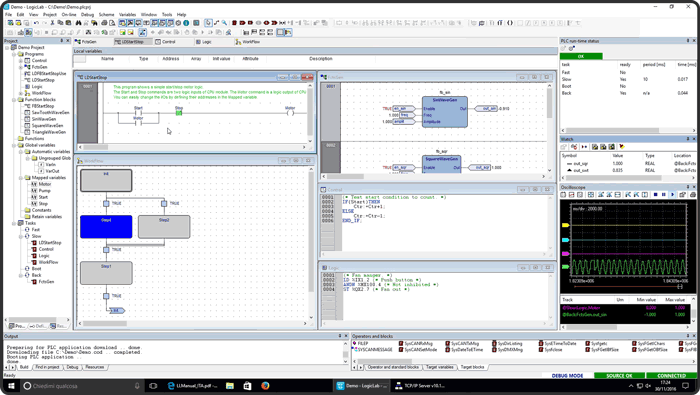Select SawToothWaveGen in project tree
This screenshot has height=395, width=700.
(50, 112)
